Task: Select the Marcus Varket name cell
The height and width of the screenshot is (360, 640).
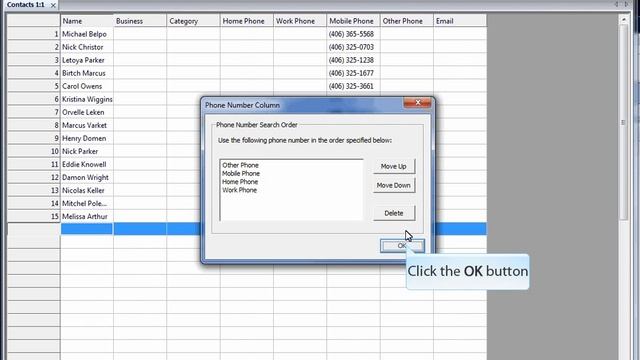Action: (87, 125)
